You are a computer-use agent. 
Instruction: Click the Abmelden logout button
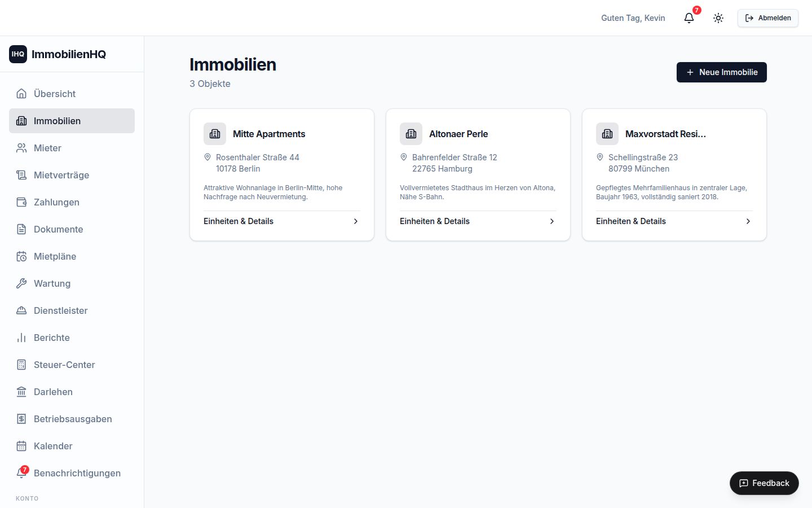coord(768,18)
